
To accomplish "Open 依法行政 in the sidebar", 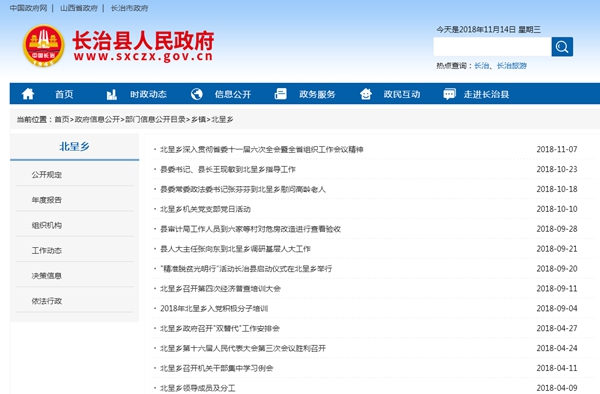I will tap(47, 301).
